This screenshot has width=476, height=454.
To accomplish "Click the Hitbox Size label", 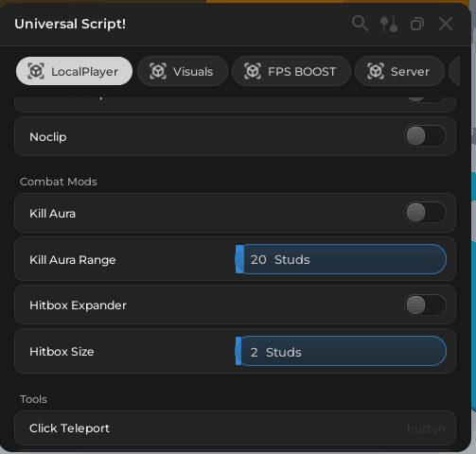I will click(62, 352).
